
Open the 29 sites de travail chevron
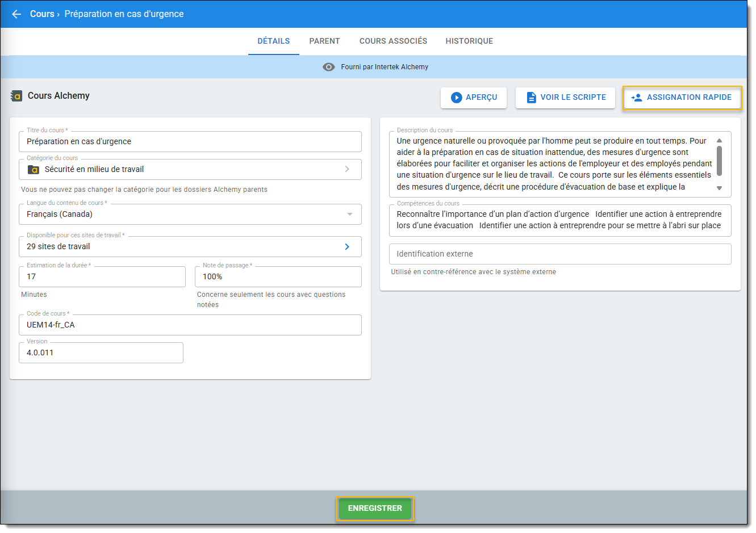click(347, 247)
